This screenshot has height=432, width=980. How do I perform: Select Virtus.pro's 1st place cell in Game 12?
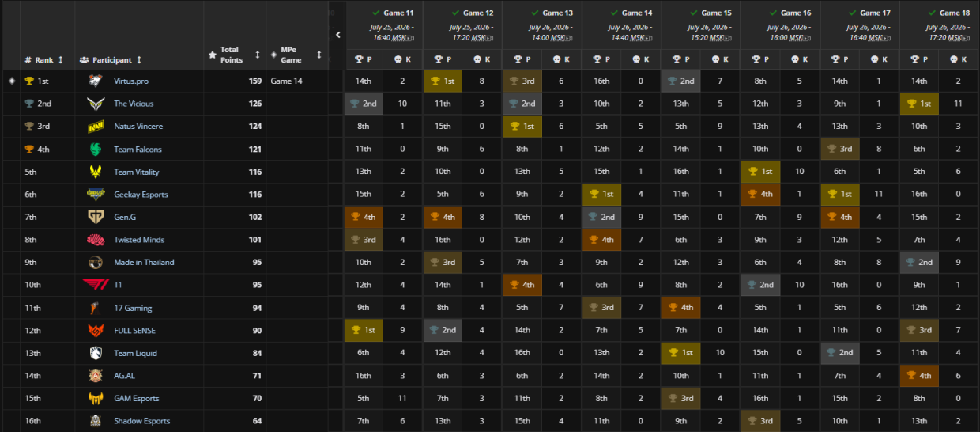(443, 81)
